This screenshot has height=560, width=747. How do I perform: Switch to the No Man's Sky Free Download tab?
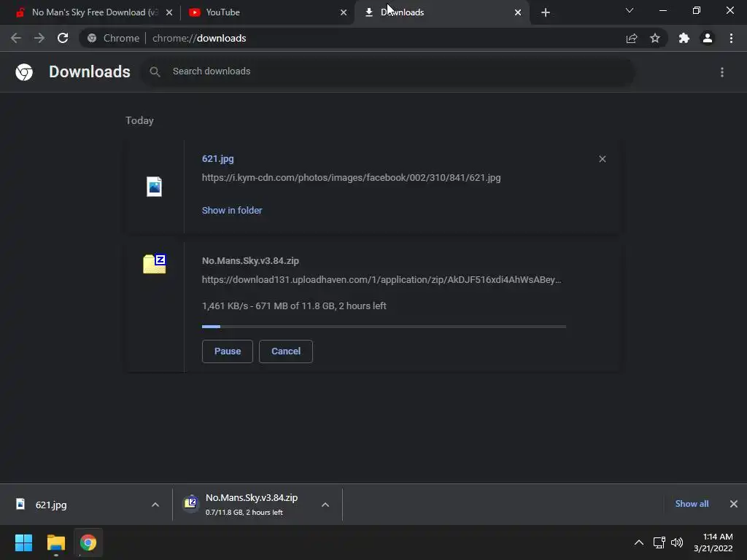(88, 12)
